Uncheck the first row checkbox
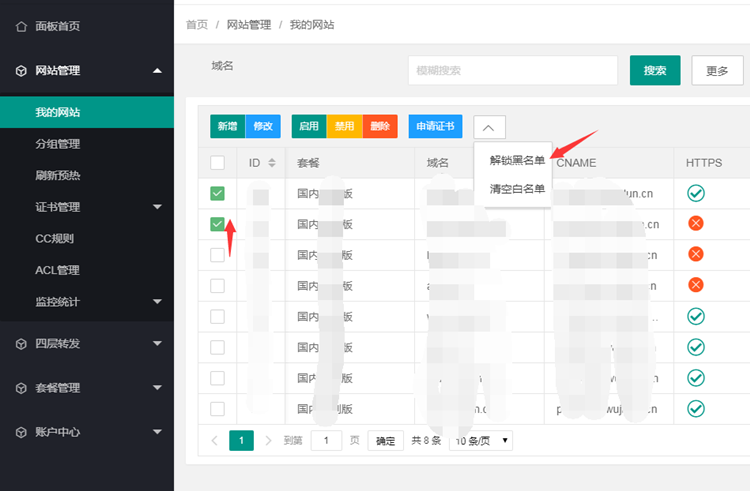This screenshot has height=491, width=750. point(217,193)
